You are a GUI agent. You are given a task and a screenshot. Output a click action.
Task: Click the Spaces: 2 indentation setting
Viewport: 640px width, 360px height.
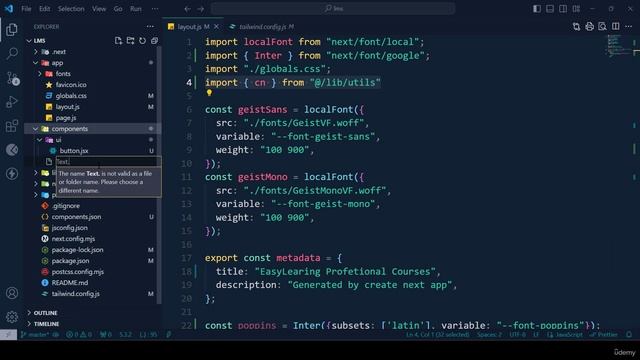[x=489, y=334]
